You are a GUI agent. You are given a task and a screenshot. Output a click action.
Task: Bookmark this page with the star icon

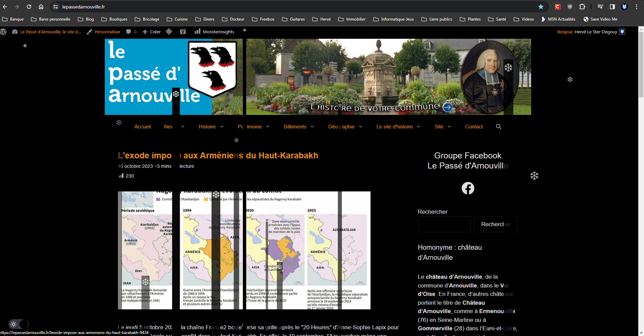541,7
